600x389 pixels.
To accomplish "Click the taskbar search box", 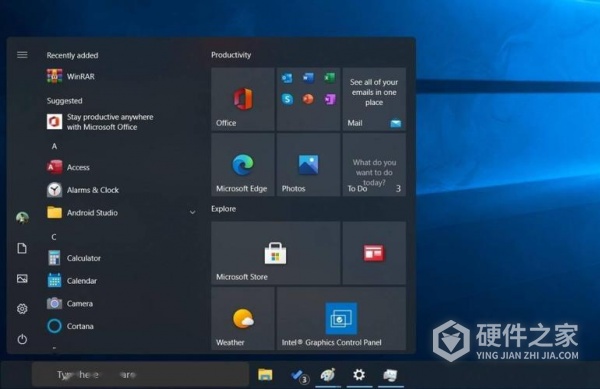I will click(140, 374).
